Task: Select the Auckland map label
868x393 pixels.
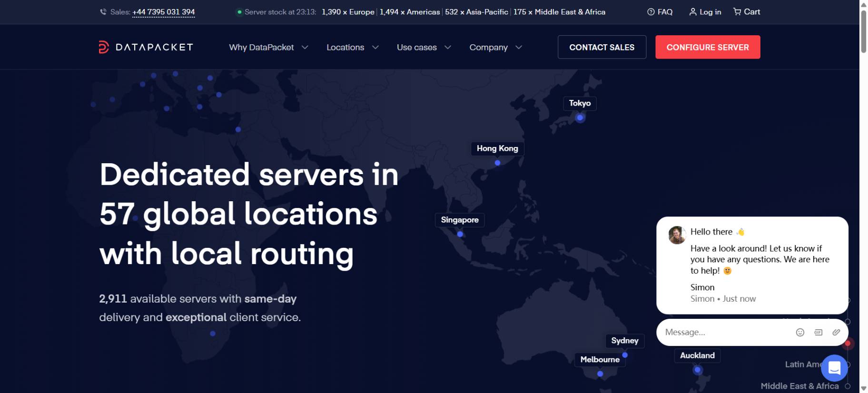Action: [x=697, y=355]
